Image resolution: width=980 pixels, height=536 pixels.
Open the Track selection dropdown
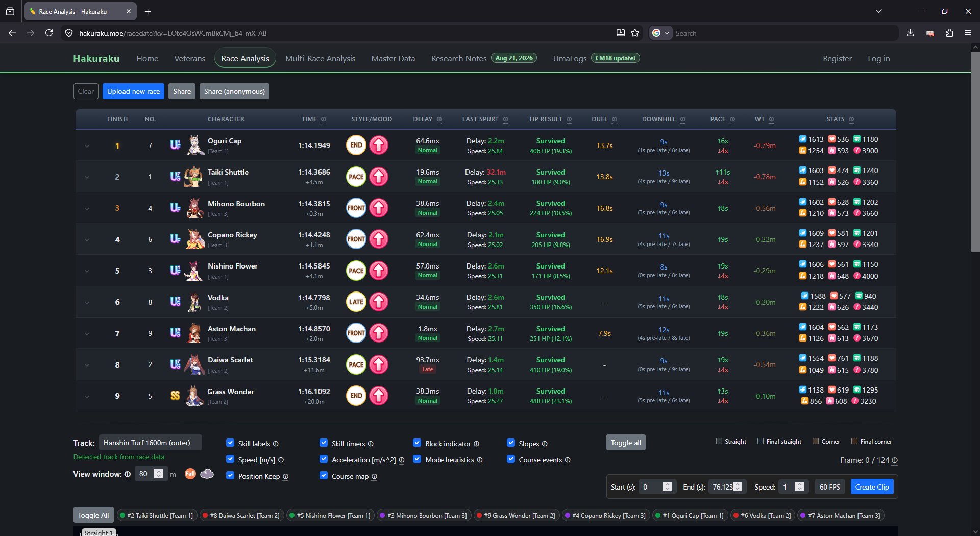[x=150, y=443]
